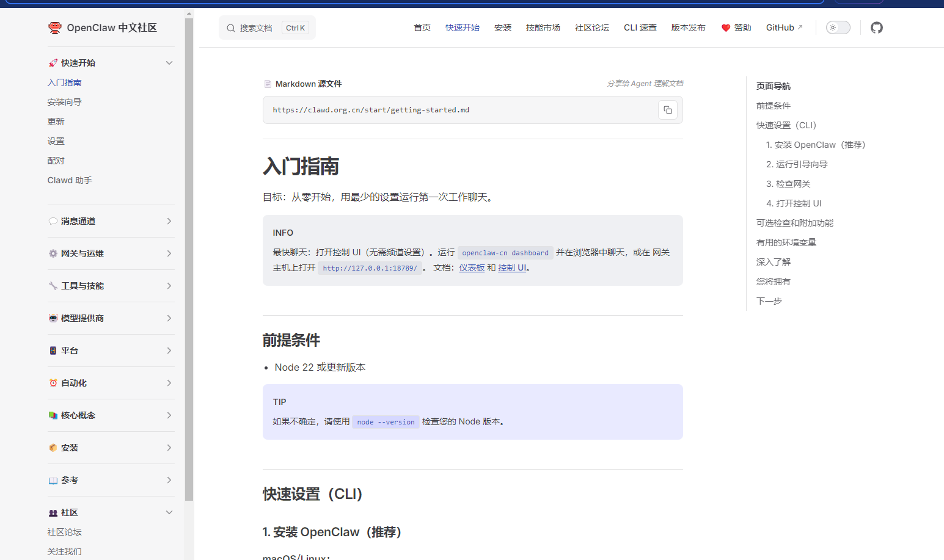Jump to 1. 安装 OpenClaw（推荐） outline entry

(816, 145)
